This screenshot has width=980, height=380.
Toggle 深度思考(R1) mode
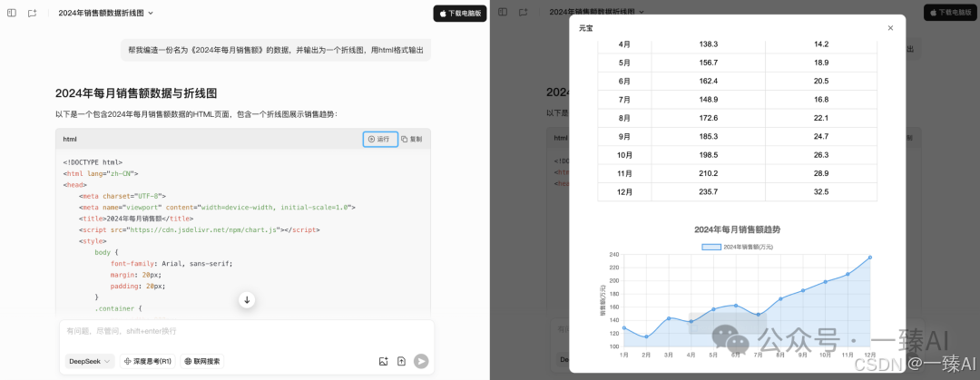click(148, 361)
